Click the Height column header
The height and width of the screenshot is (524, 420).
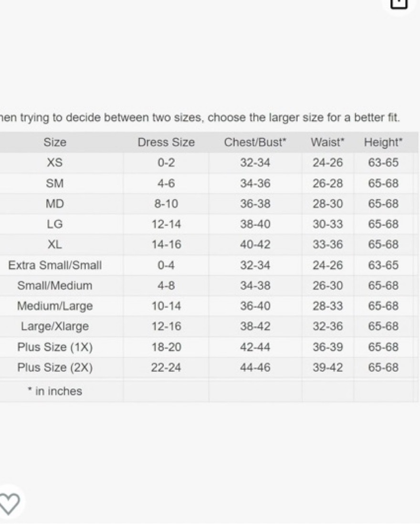point(383,142)
